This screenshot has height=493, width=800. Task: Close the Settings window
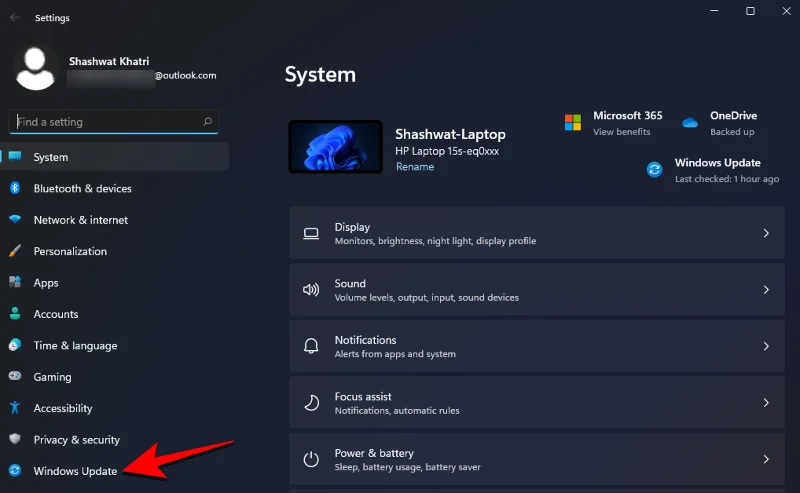pyautogui.click(x=786, y=11)
